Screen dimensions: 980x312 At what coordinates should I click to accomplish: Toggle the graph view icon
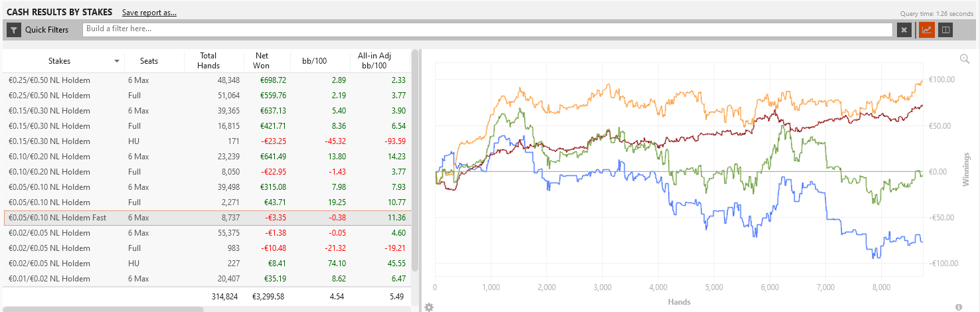[926, 30]
